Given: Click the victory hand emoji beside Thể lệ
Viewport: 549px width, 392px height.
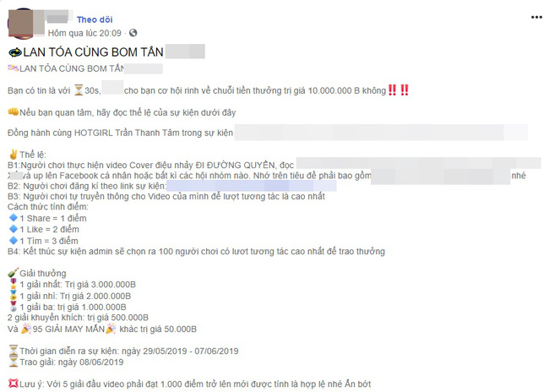Looking at the screenshot, I should tap(14, 154).
